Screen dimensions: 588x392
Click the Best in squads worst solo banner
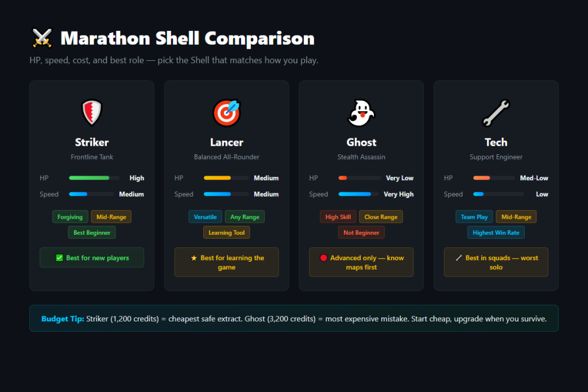tap(496, 262)
